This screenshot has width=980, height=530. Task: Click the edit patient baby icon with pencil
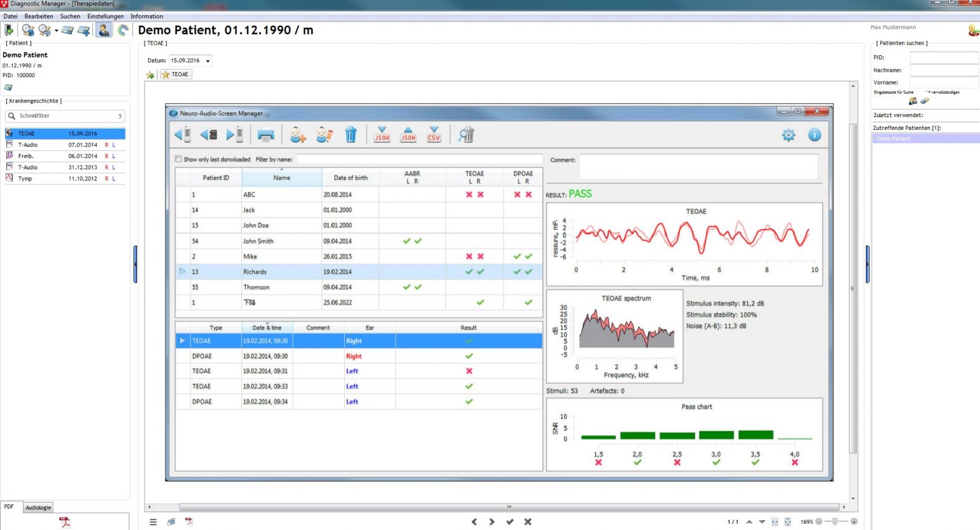pyautogui.click(x=324, y=135)
